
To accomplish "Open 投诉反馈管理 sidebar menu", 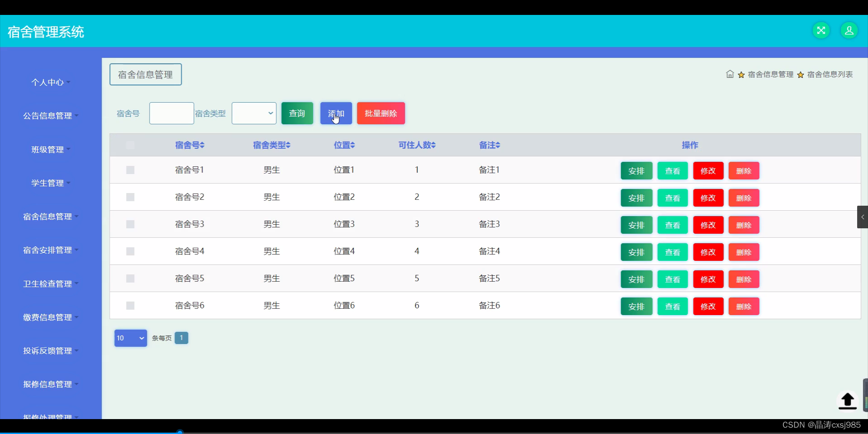I will tap(51, 351).
